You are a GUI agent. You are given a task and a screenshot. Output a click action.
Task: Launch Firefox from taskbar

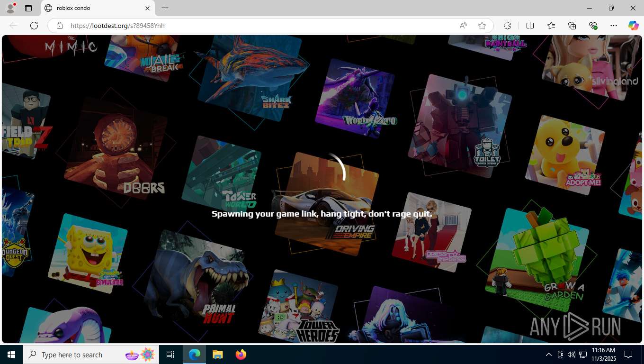241,355
